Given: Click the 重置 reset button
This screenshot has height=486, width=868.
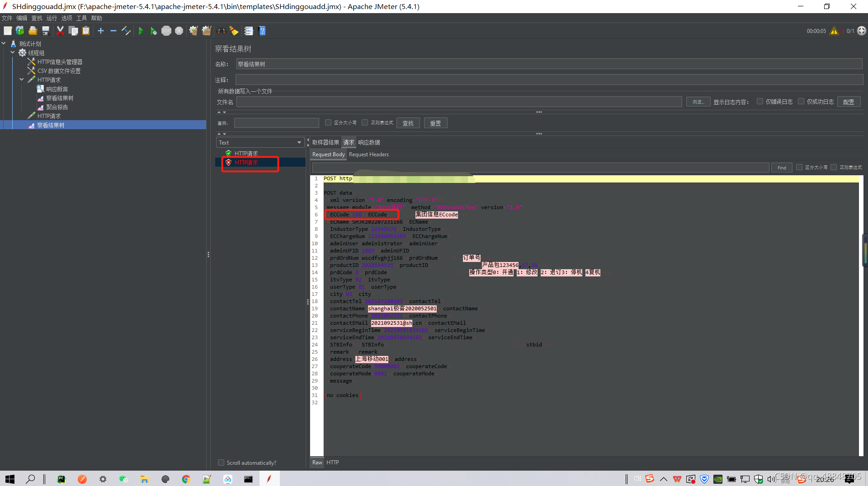Looking at the screenshot, I should [435, 123].
